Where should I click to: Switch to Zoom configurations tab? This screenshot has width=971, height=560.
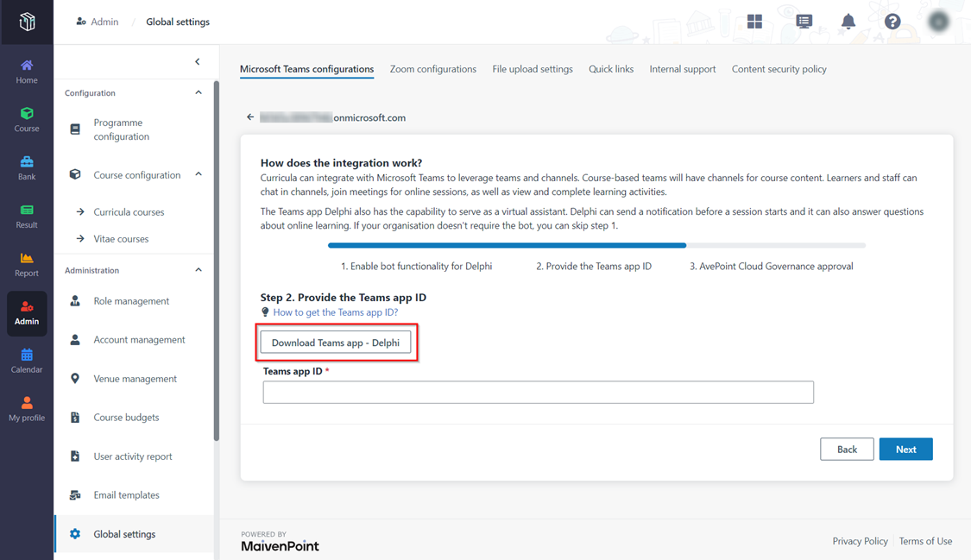(x=433, y=69)
